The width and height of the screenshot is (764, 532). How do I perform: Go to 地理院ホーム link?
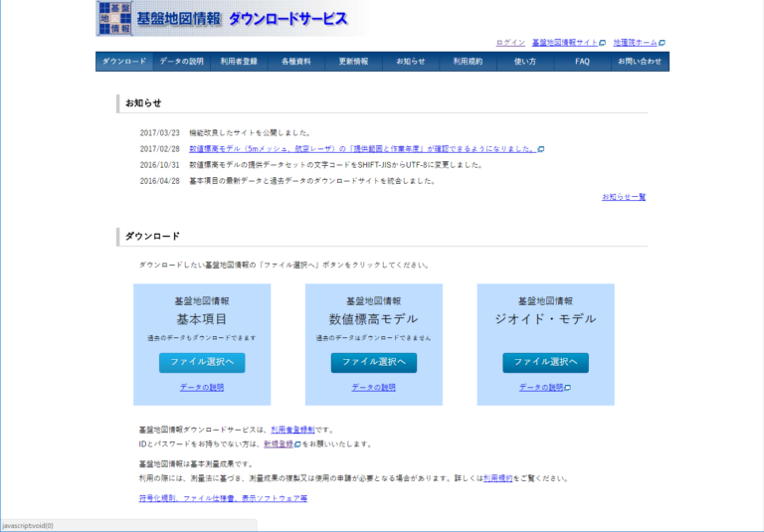click(635, 43)
